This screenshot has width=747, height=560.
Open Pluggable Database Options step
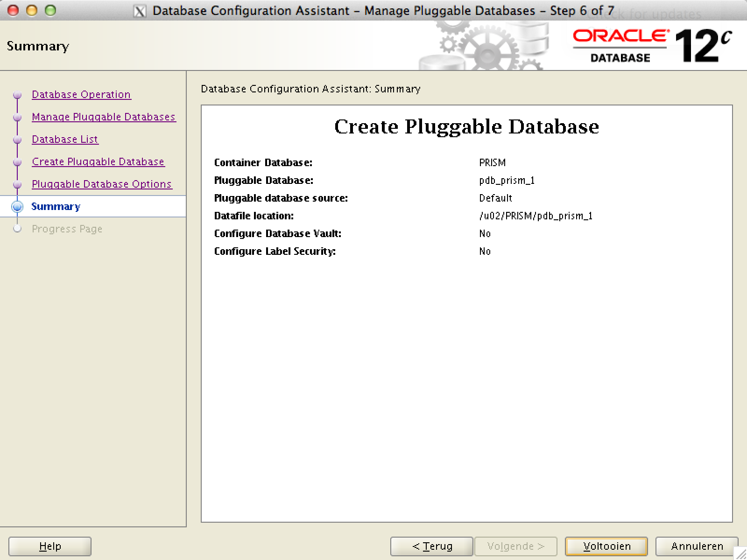click(x=102, y=184)
